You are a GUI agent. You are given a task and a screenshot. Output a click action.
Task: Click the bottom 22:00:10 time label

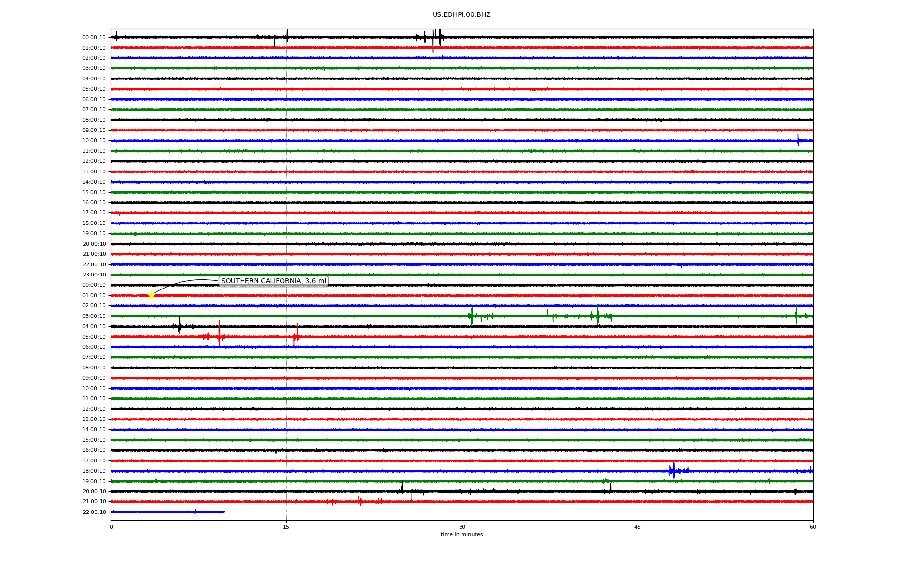94,512
